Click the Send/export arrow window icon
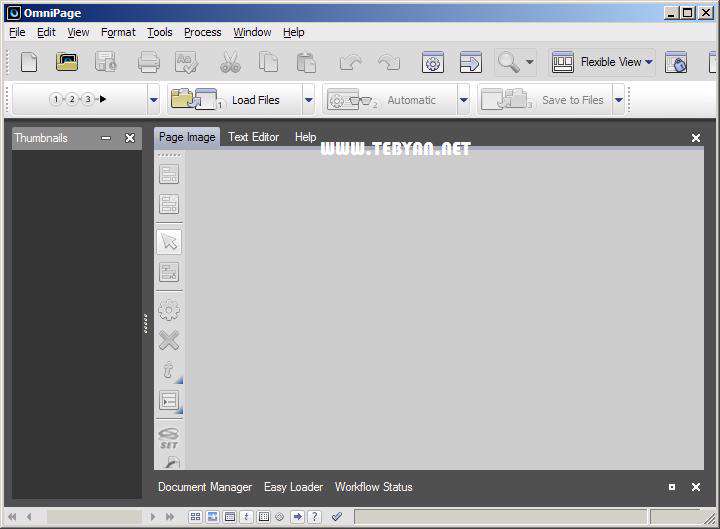Viewport: 720px width, 529px height. (470, 62)
